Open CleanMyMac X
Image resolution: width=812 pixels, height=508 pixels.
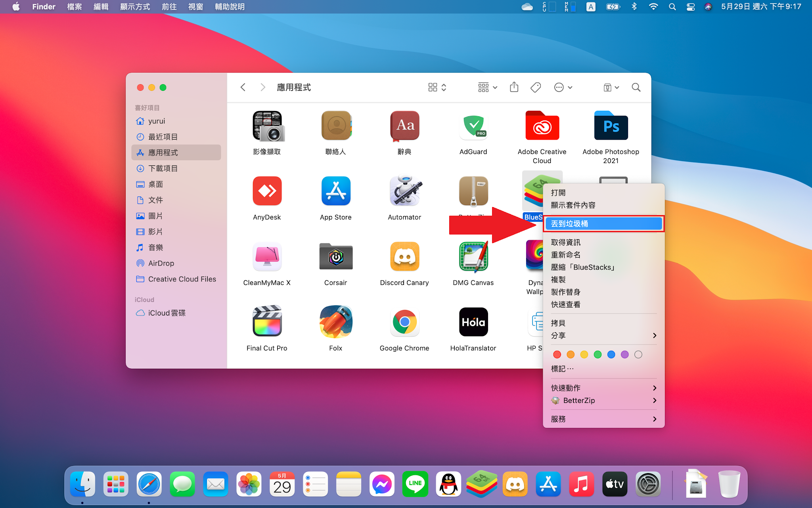[x=266, y=257]
